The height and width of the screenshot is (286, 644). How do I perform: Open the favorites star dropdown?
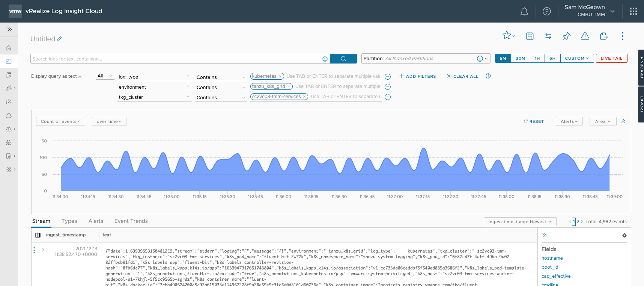click(x=509, y=36)
